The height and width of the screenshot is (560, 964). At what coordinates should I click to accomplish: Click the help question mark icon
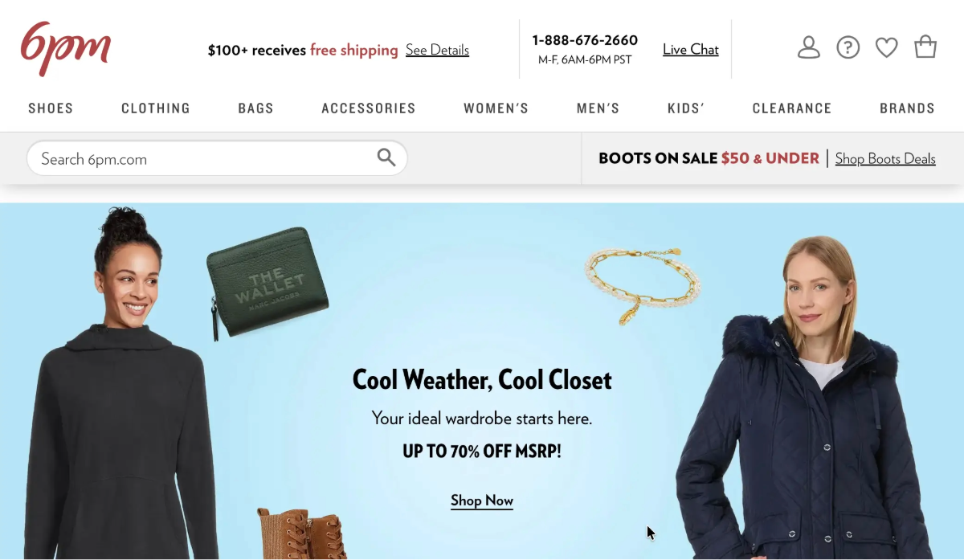848,48
